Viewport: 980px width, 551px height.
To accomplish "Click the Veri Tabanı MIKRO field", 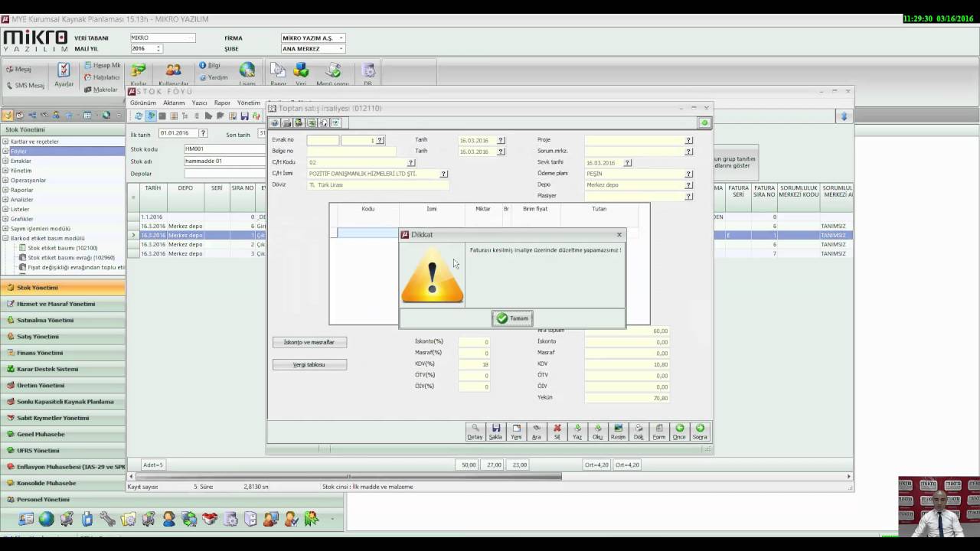I will pos(162,38).
